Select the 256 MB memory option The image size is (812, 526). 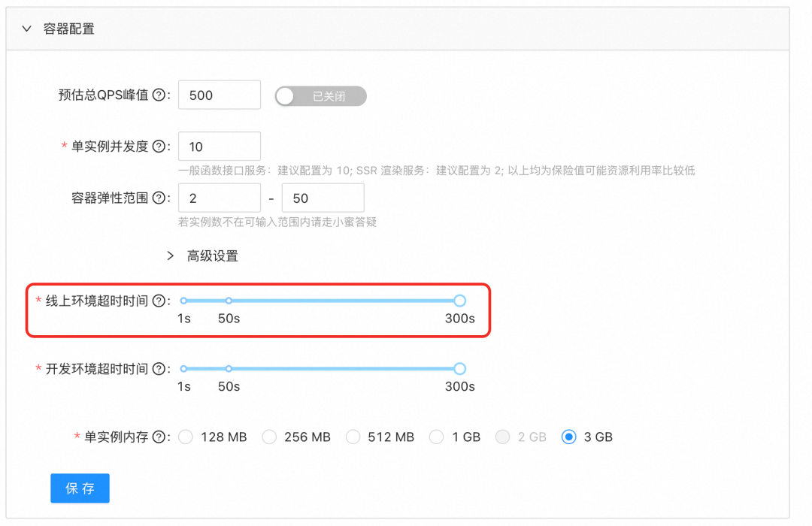(270, 437)
